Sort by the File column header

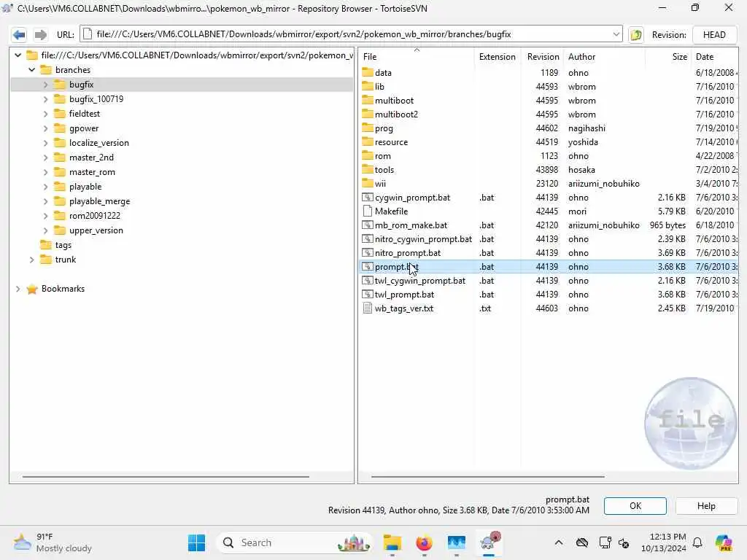[416, 57]
